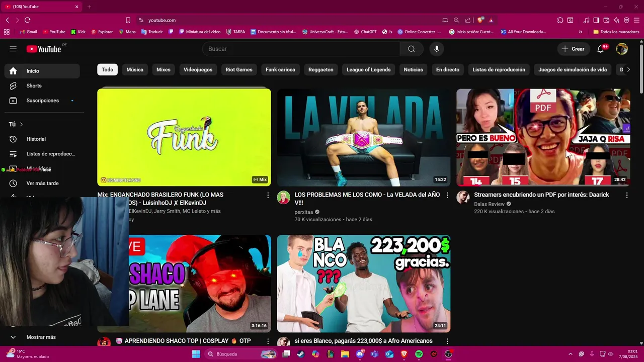Open options menu for La Velada video
644x362 pixels.
coord(447,195)
